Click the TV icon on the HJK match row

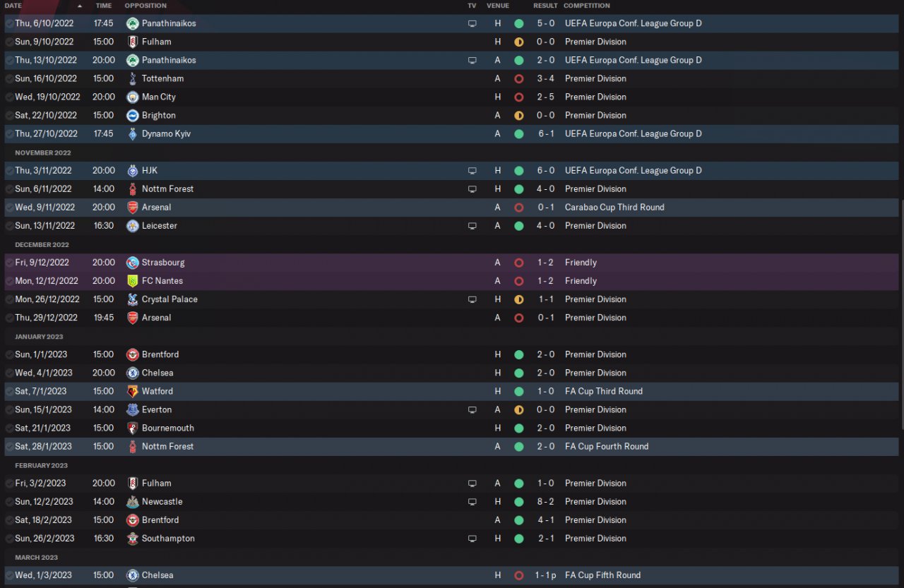tap(472, 170)
